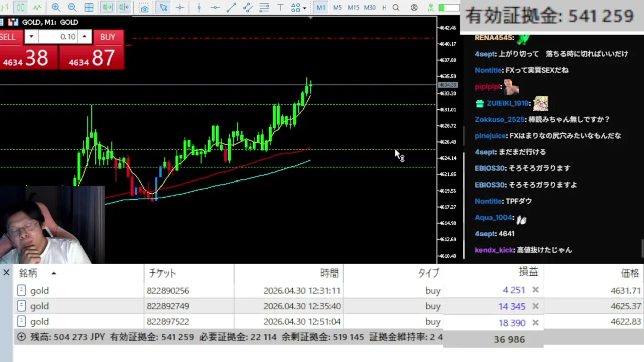Click the GOLD, M1 chart title
This screenshot has width=644, height=362.
(50, 22)
